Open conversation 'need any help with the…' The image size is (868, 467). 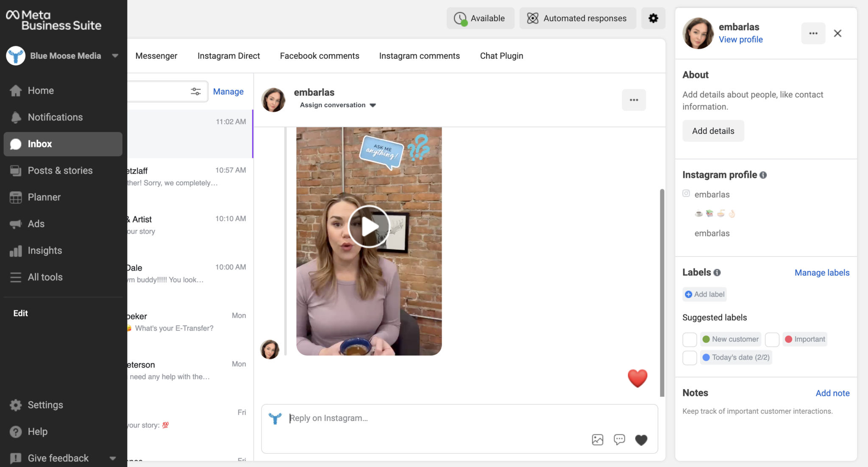[x=190, y=376]
